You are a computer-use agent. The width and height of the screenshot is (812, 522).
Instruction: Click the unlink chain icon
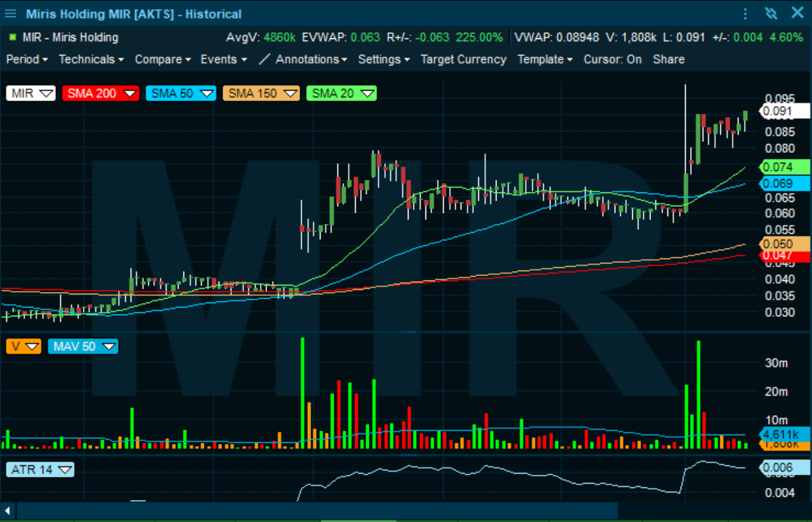click(771, 13)
